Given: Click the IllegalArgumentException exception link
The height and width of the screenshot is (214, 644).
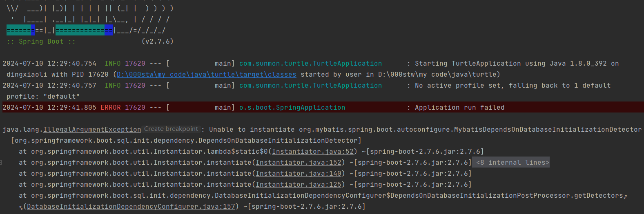Looking at the screenshot, I should point(92,130).
